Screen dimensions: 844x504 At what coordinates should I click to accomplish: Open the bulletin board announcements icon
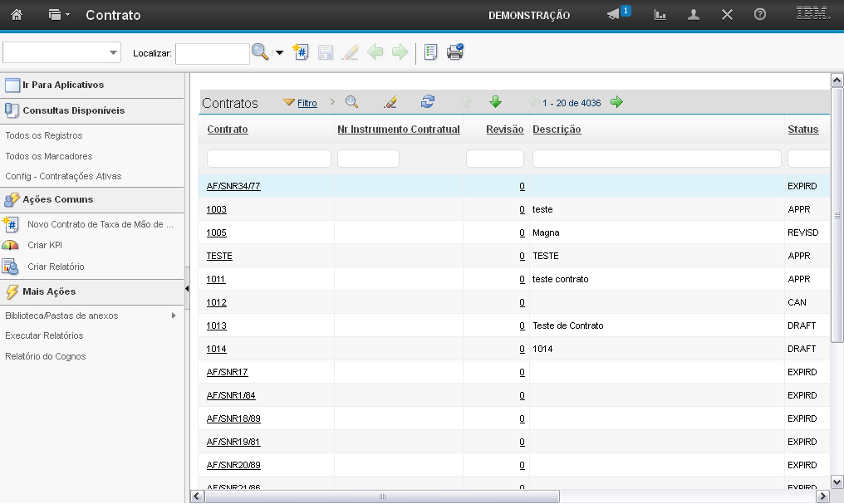tap(614, 15)
